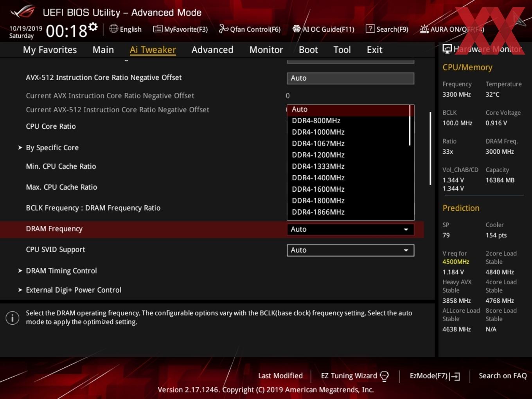Select the DRAM Frequency row label
The image size is (532, 399).
[54, 228]
